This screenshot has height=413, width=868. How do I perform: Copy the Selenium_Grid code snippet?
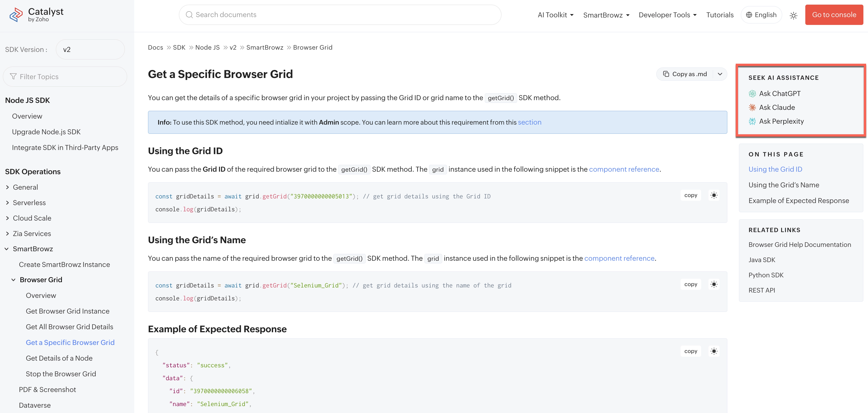(x=691, y=284)
